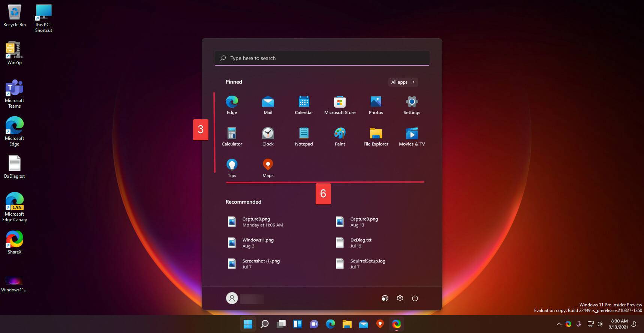Open the pinned Photos app
The image size is (644, 333).
376,105
